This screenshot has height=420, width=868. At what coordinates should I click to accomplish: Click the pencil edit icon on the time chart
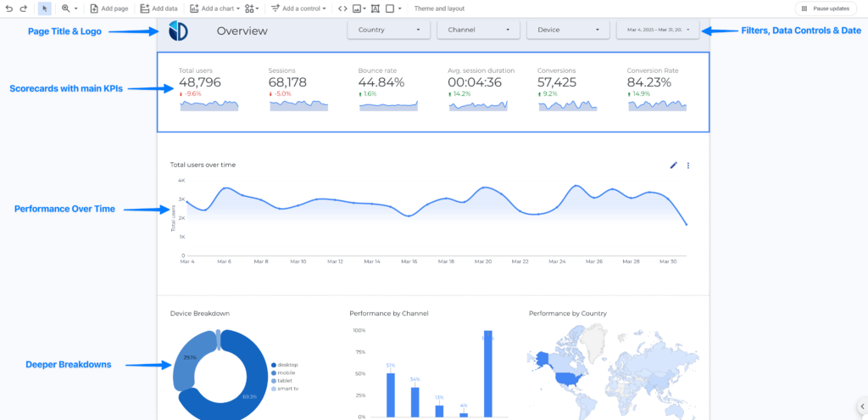[x=674, y=165]
